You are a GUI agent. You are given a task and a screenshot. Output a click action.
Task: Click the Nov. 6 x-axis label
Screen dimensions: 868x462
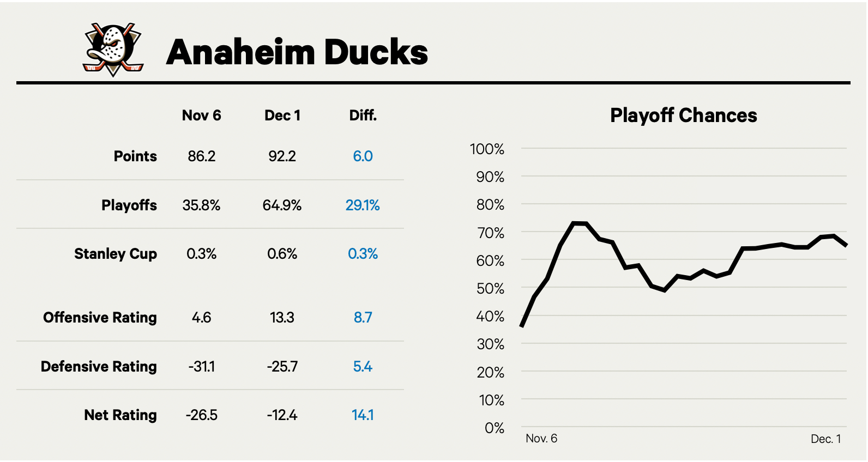541,439
